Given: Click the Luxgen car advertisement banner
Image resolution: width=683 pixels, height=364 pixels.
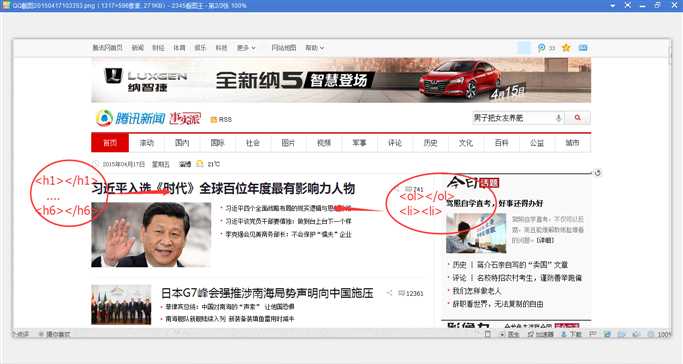Looking at the screenshot, I should click(341, 80).
